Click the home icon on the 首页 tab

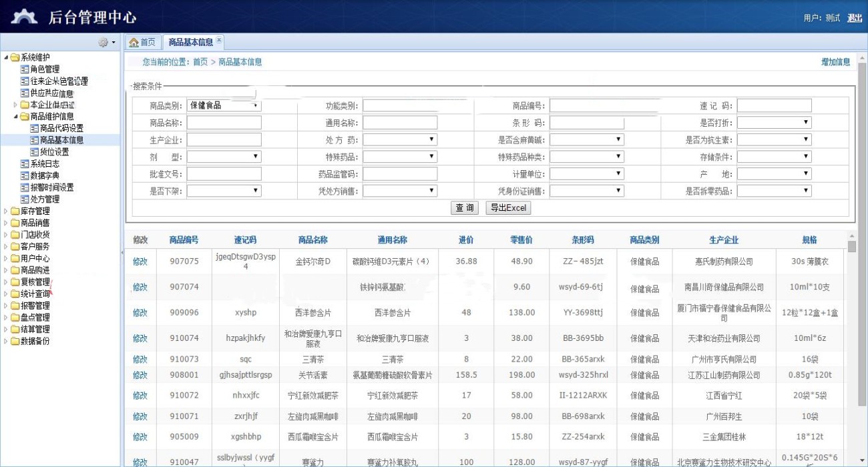134,42
